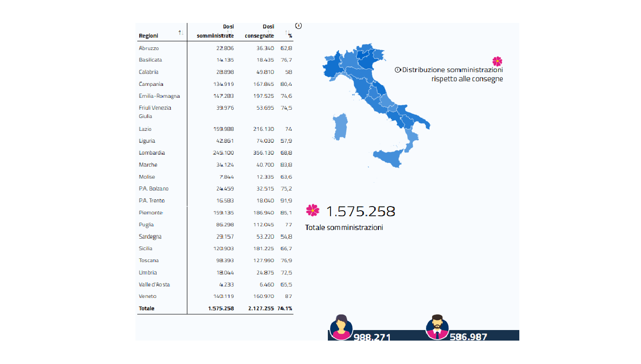Select Sardegna island on the Italy map
Image resolution: width=641 pixels, height=364 pixels.
(340, 127)
